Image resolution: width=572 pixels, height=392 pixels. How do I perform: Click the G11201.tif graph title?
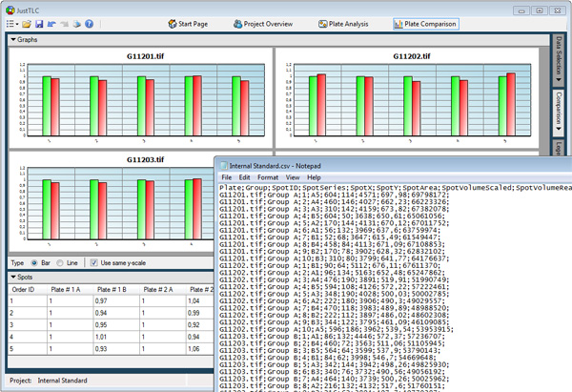[x=145, y=56]
